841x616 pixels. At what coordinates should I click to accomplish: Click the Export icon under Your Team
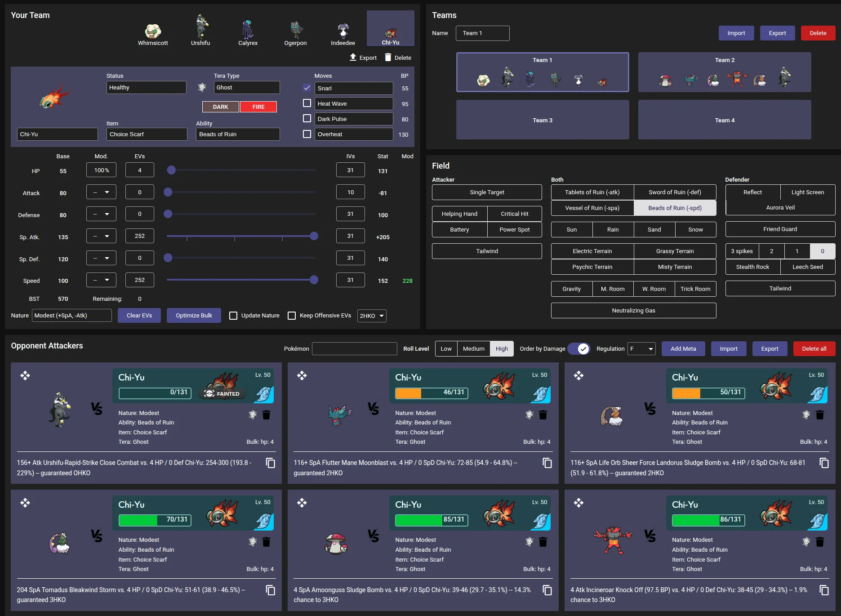[353, 57]
